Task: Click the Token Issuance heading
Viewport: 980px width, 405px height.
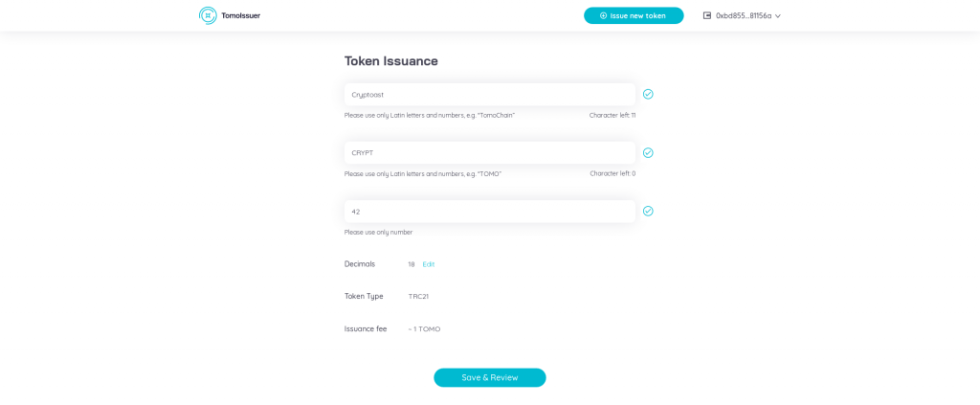Action: coord(391,60)
